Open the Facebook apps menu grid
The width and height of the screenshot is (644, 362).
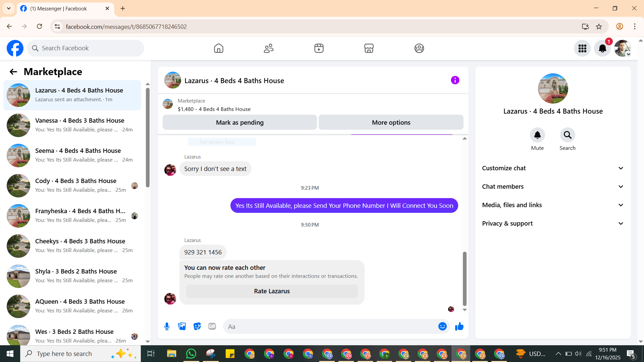click(582, 48)
